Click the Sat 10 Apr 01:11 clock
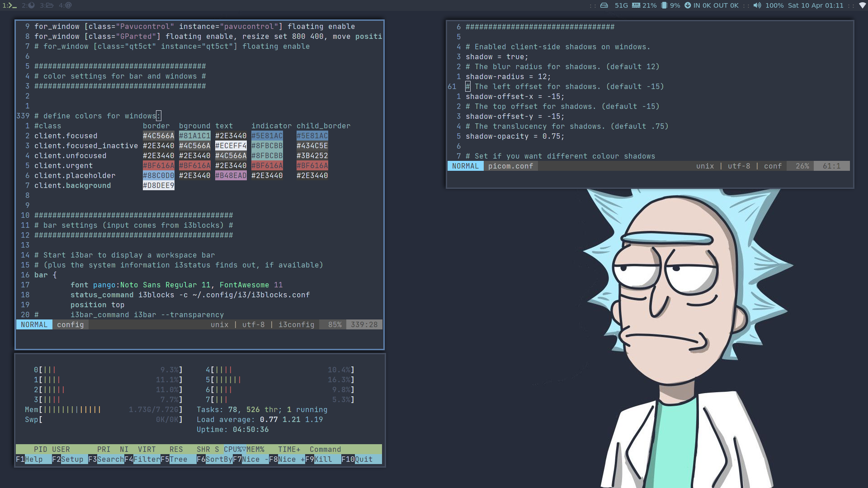Image resolution: width=868 pixels, height=488 pixels. (x=816, y=5)
